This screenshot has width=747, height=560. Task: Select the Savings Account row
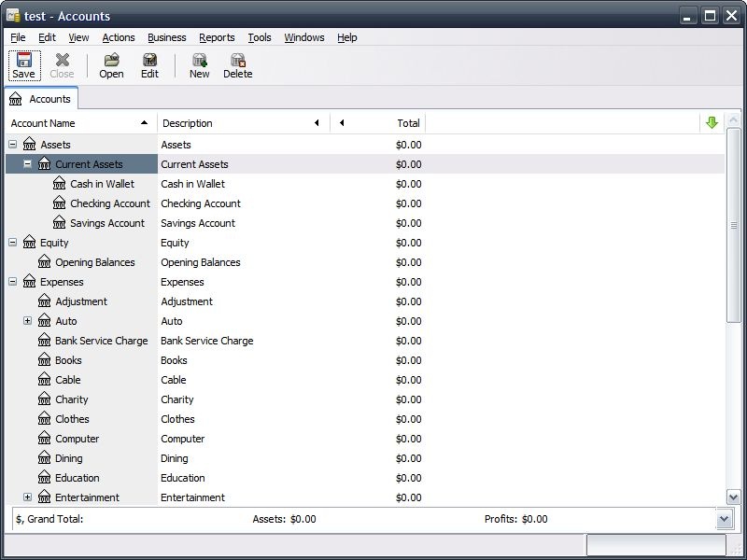pos(107,223)
